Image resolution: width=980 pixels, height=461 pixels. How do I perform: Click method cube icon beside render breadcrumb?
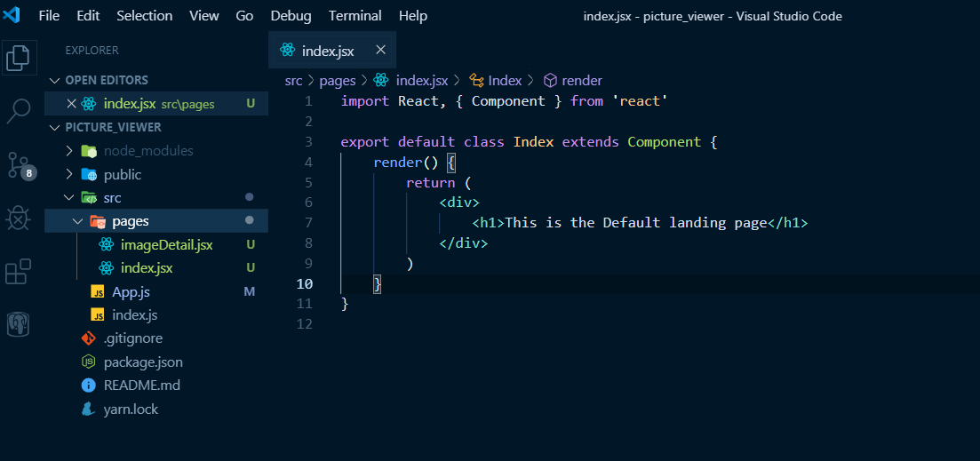point(550,80)
